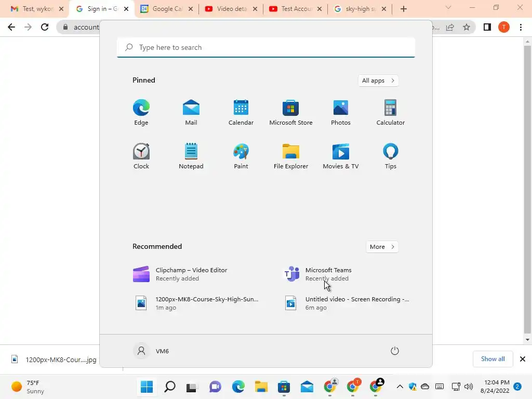Launch Movies & TV

click(x=341, y=156)
